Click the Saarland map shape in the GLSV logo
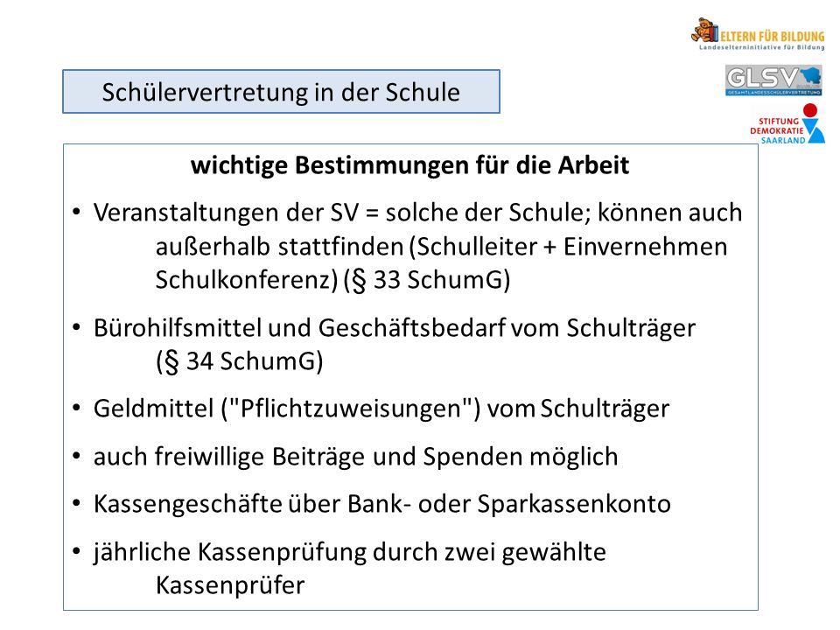Viewport: 840px width, 630px height. click(x=811, y=77)
